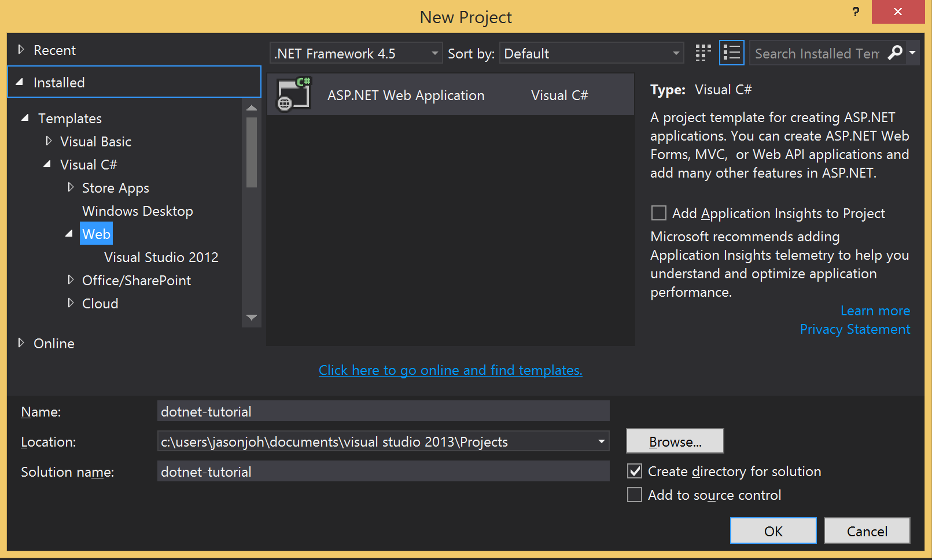Select the Web tree item
932x560 pixels.
click(x=96, y=234)
